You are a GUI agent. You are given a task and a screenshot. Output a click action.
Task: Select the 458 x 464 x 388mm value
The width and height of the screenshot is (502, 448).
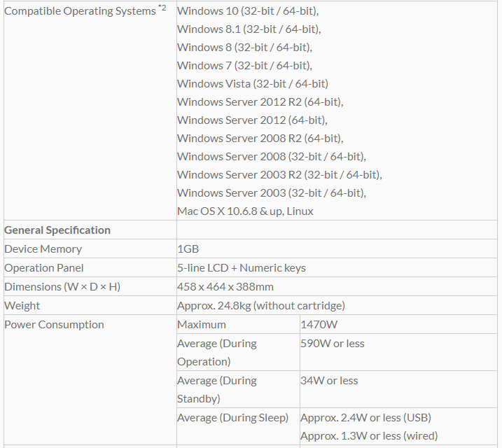coord(225,287)
